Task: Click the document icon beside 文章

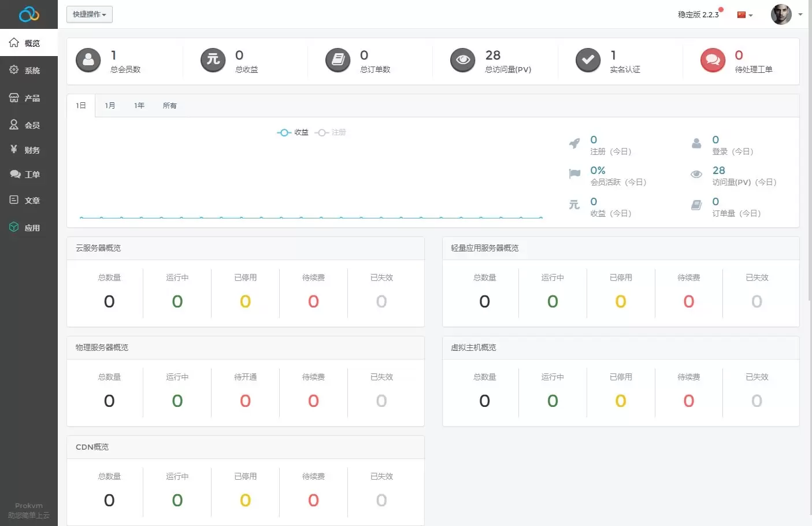Action: click(x=14, y=199)
